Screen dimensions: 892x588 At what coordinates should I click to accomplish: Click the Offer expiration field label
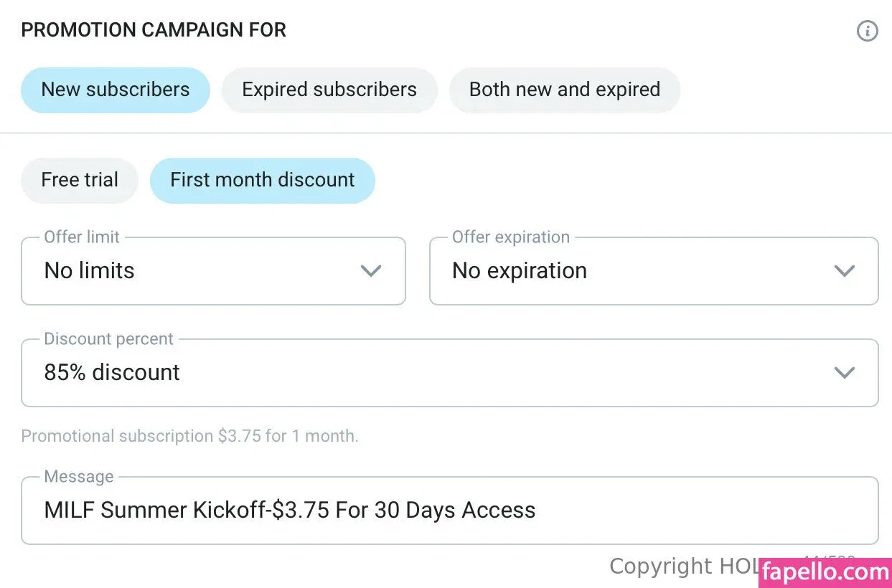coord(510,237)
